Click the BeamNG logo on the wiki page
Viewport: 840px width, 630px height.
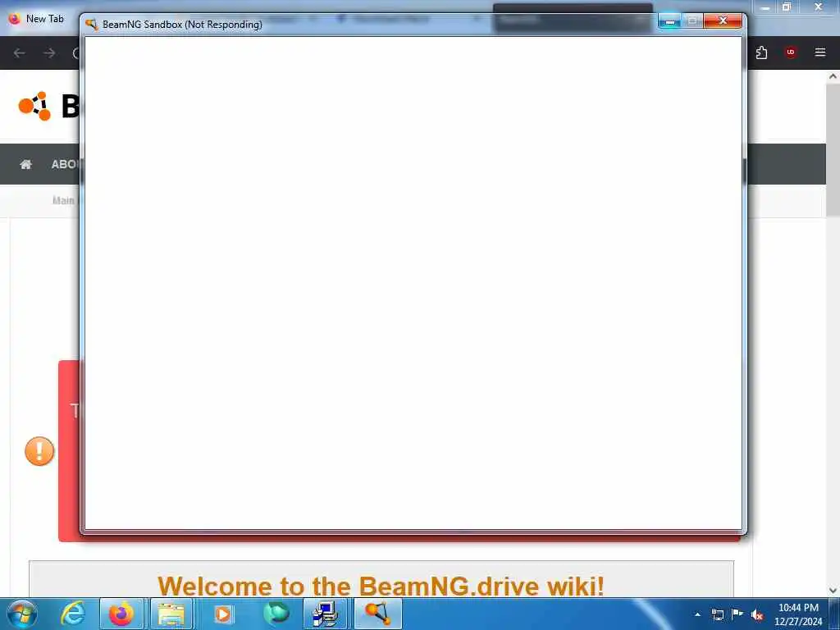pos(34,106)
